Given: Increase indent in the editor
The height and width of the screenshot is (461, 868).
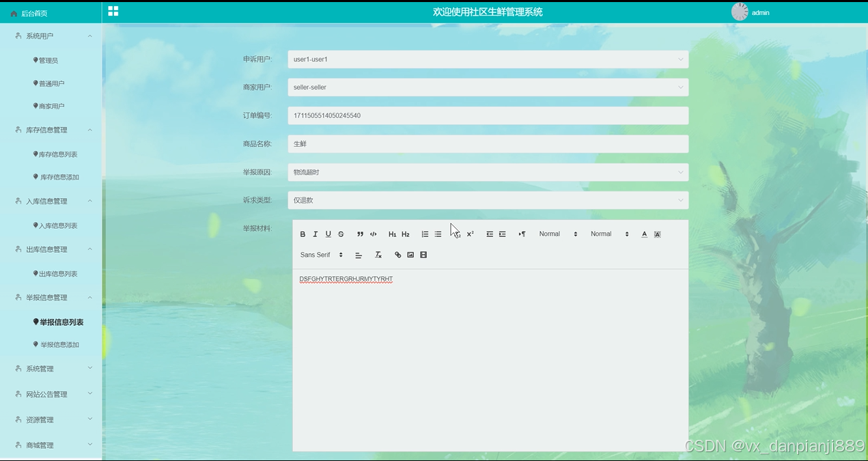Looking at the screenshot, I should pyautogui.click(x=503, y=234).
